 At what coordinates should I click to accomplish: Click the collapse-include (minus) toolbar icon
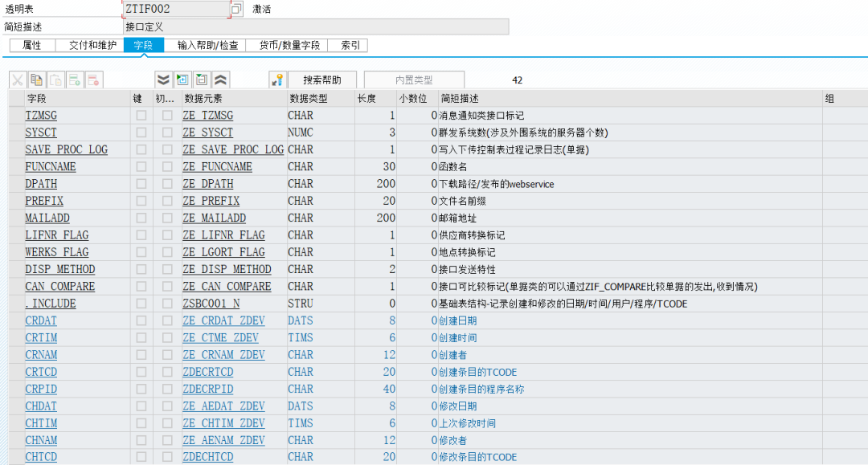click(x=202, y=80)
